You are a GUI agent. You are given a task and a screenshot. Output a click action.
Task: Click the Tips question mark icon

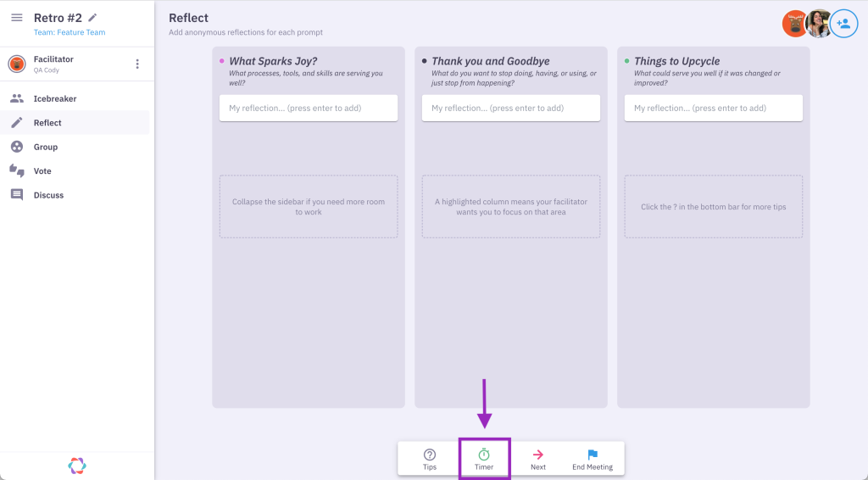coord(430,455)
